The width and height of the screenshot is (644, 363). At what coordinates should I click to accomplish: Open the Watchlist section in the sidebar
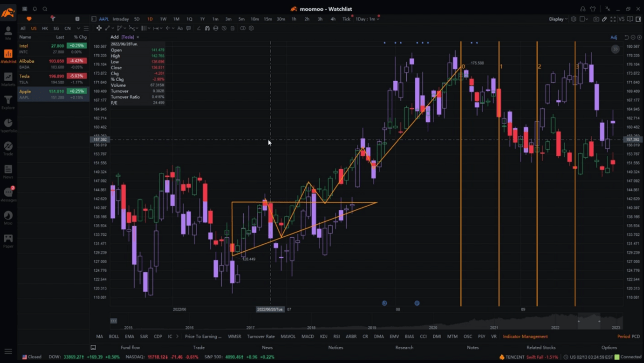coord(8,56)
